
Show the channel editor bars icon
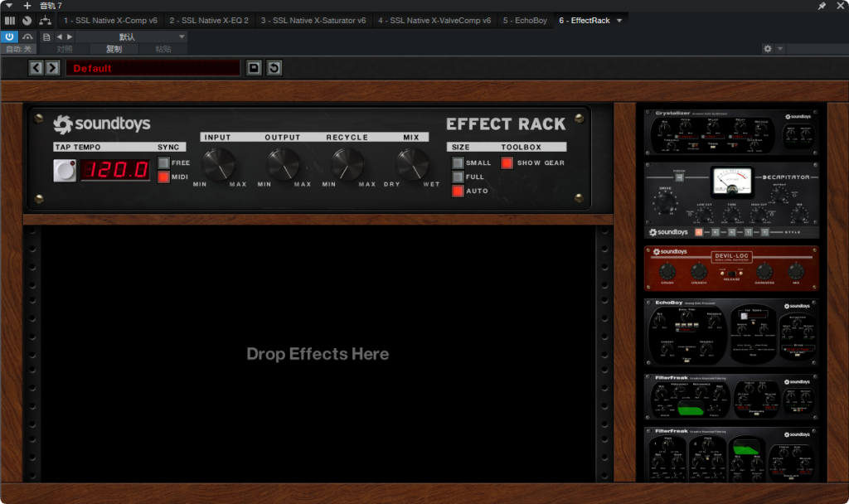point(10,21)
